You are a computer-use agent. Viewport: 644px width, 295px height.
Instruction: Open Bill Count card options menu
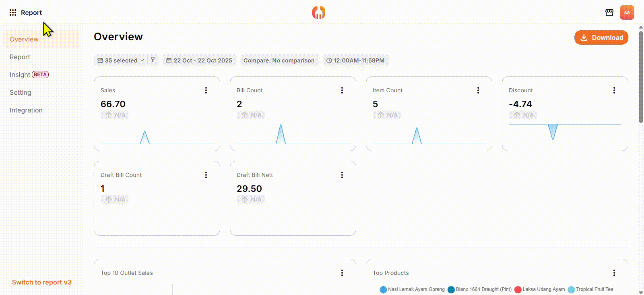point(342,90)
